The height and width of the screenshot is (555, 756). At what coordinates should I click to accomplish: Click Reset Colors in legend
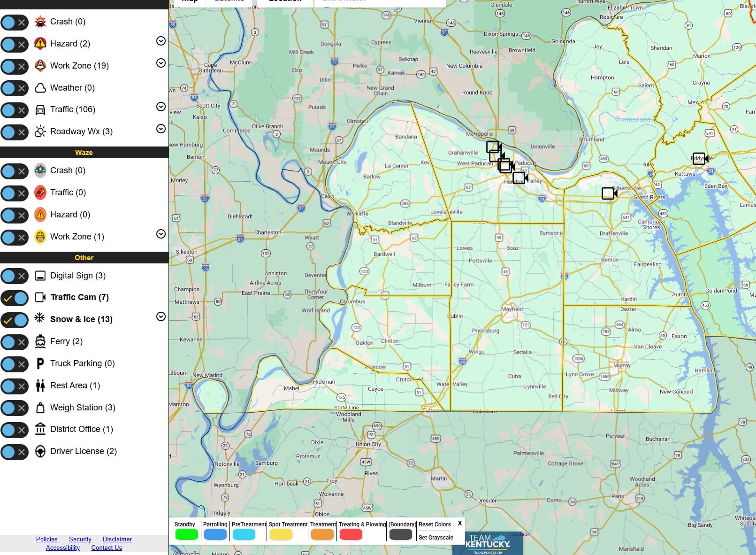435,524
